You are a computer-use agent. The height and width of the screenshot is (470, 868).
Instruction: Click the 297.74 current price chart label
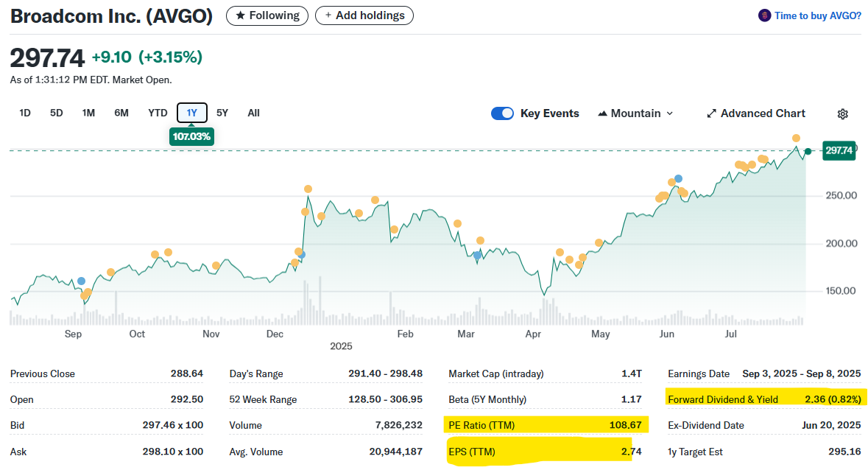tap(839, 150)
